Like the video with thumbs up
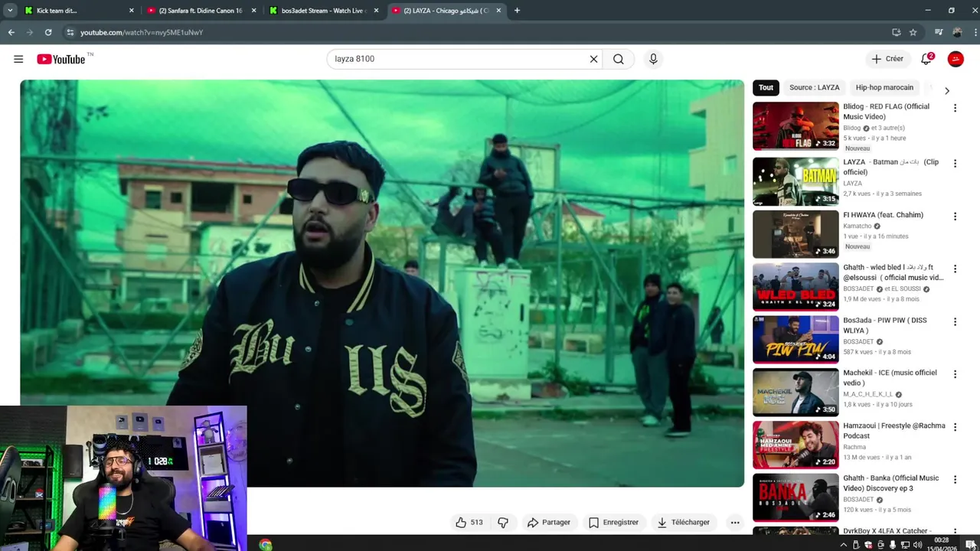The width and height of the screenshot is (980, 551). pos(469,522)
